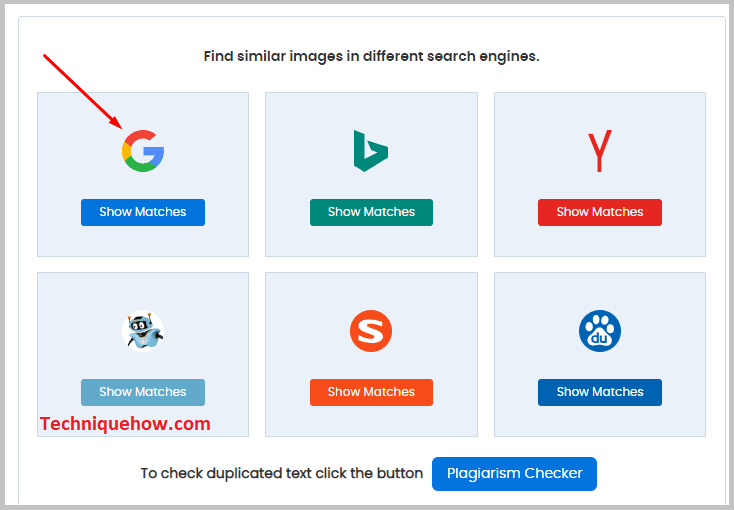This screenshot has height=510, width=734.
Task: Click the Baidu paw print icon
Action: click(x=599, y=331)
